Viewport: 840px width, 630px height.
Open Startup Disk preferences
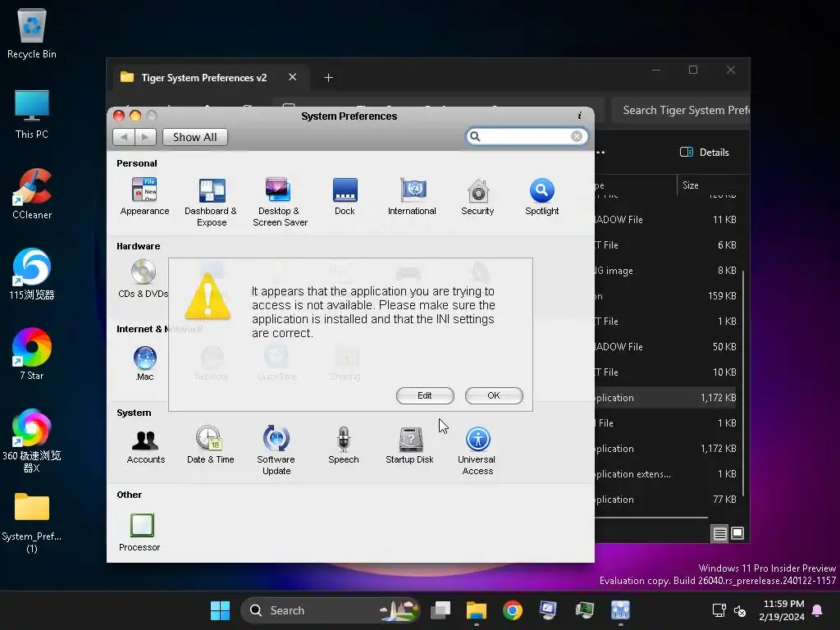point(410,445)
